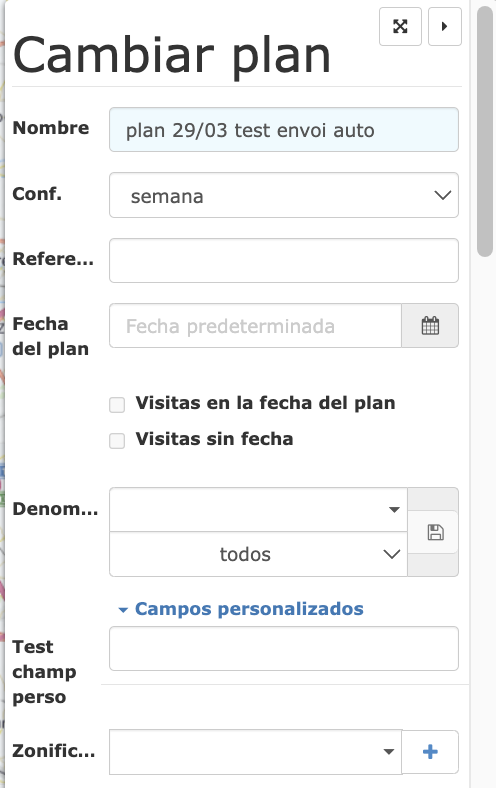The height and width of the screenshot is (788, 496).
Task: Click the Nombre text field
Action: (x=283, y=130)
